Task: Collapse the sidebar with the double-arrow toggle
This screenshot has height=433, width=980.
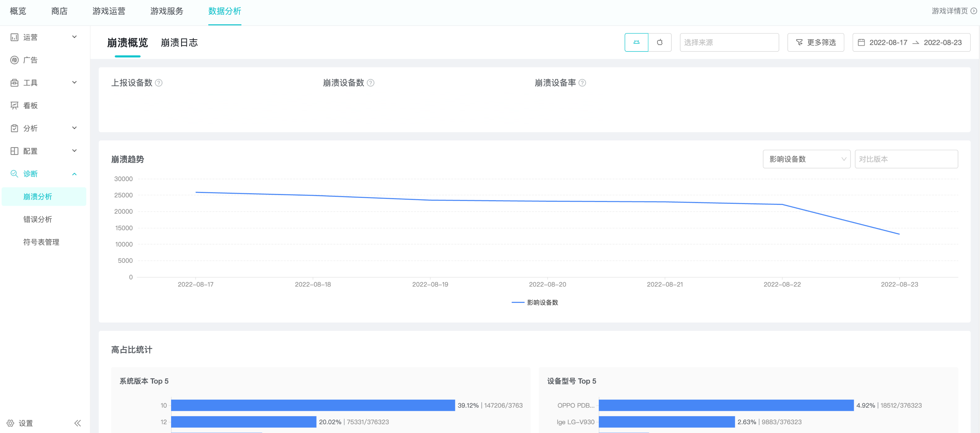Action: tap(78, 423)
